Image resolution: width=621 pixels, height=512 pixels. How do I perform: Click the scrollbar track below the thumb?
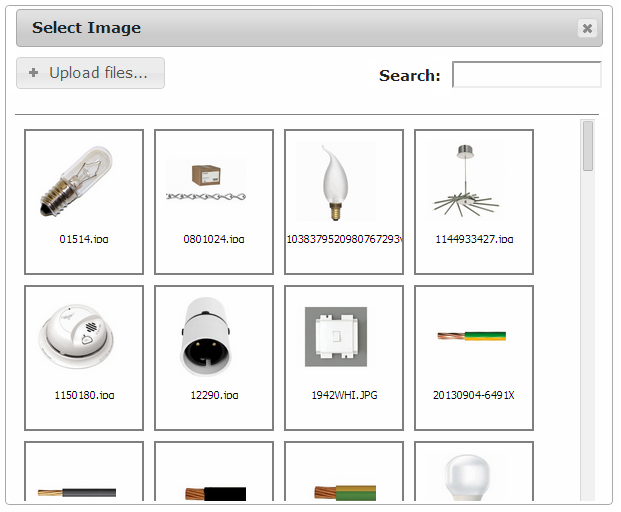[588, 350]
